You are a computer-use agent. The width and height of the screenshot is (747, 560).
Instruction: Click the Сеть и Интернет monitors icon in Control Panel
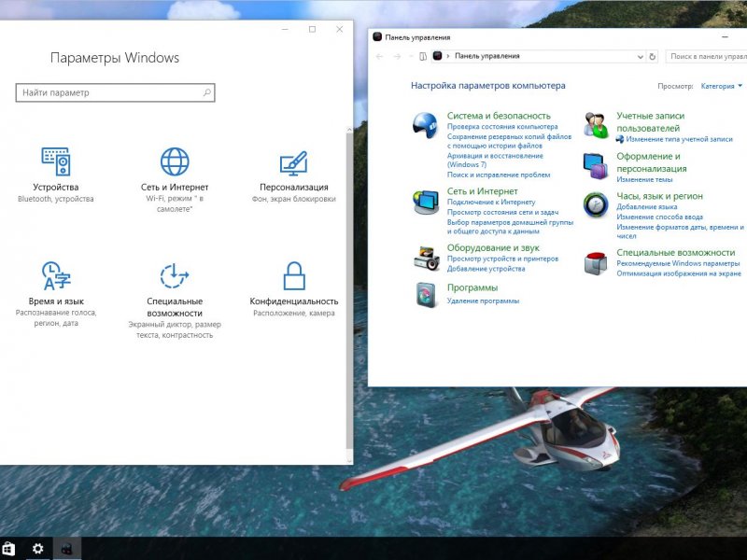point(426,202)
